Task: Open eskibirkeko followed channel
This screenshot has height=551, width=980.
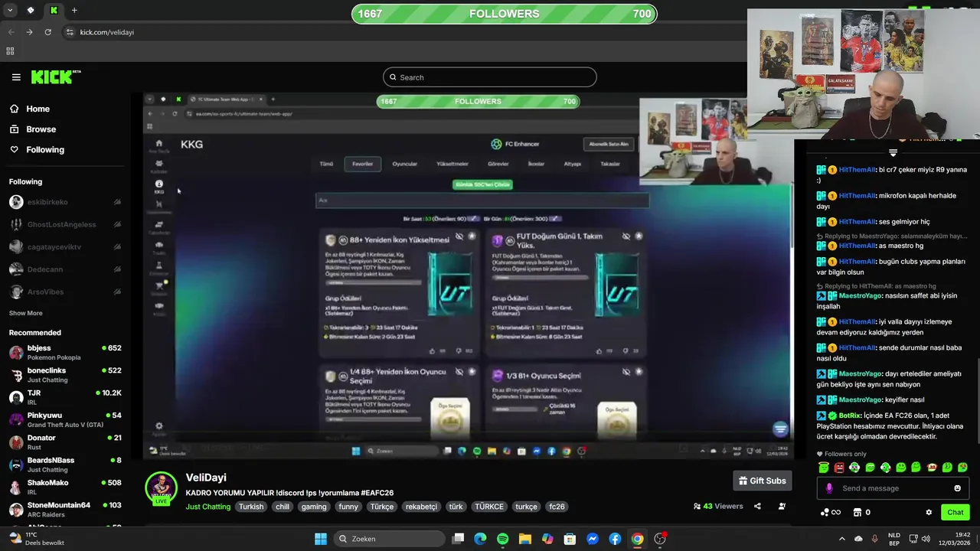Action: tap(48, 202)
